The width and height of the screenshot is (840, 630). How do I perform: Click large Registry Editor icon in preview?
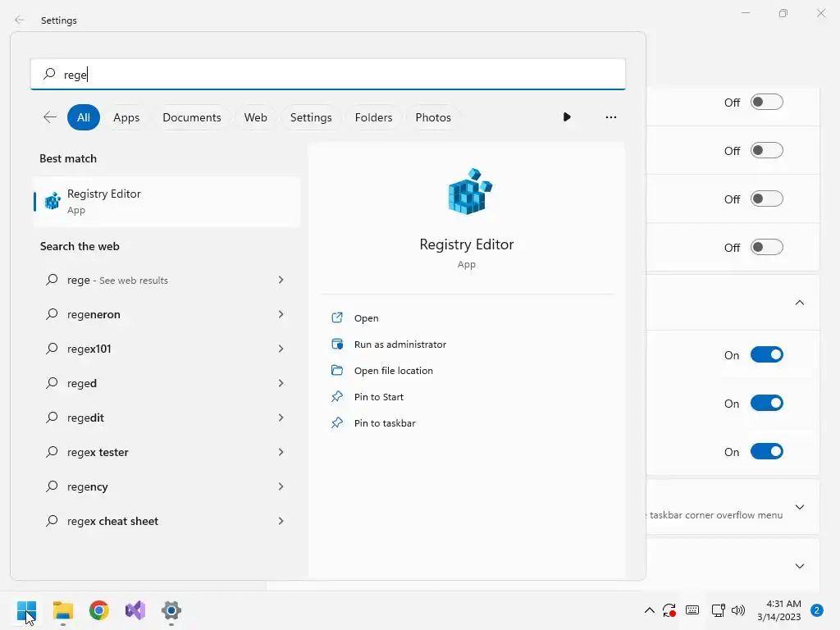470,191
